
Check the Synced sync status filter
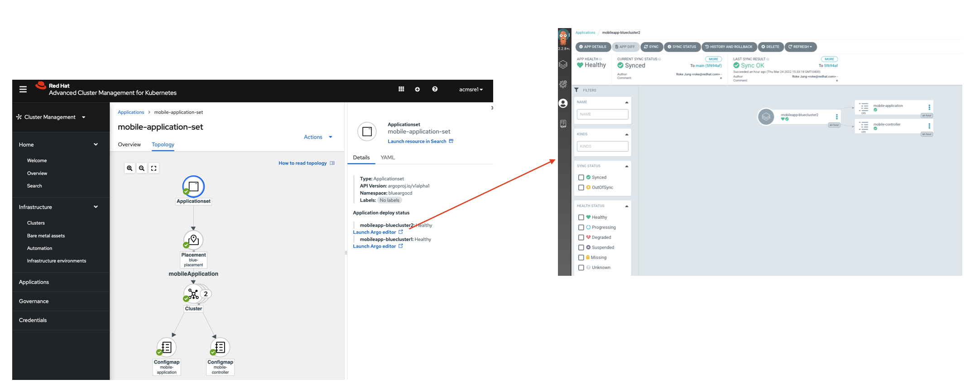pyautogui.click(x=581, y=178)
